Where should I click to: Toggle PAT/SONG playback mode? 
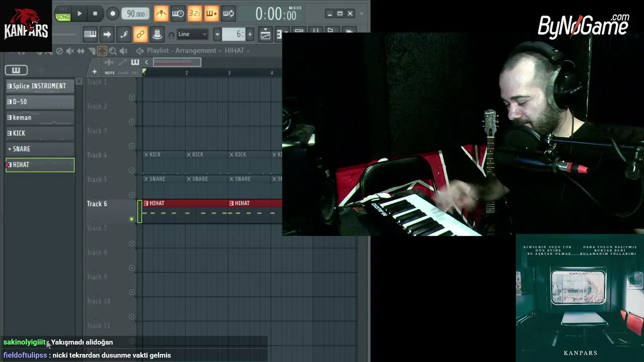(x=63, y=14)
